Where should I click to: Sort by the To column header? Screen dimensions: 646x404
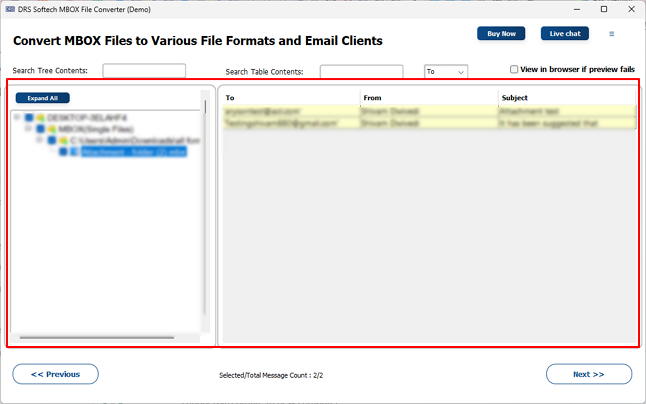point(291,98)
